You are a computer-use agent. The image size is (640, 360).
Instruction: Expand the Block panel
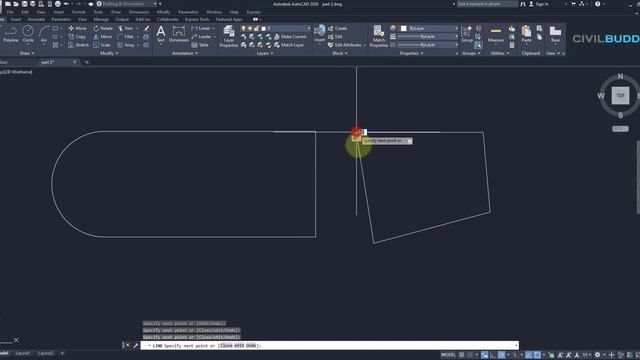coord(340,53)
